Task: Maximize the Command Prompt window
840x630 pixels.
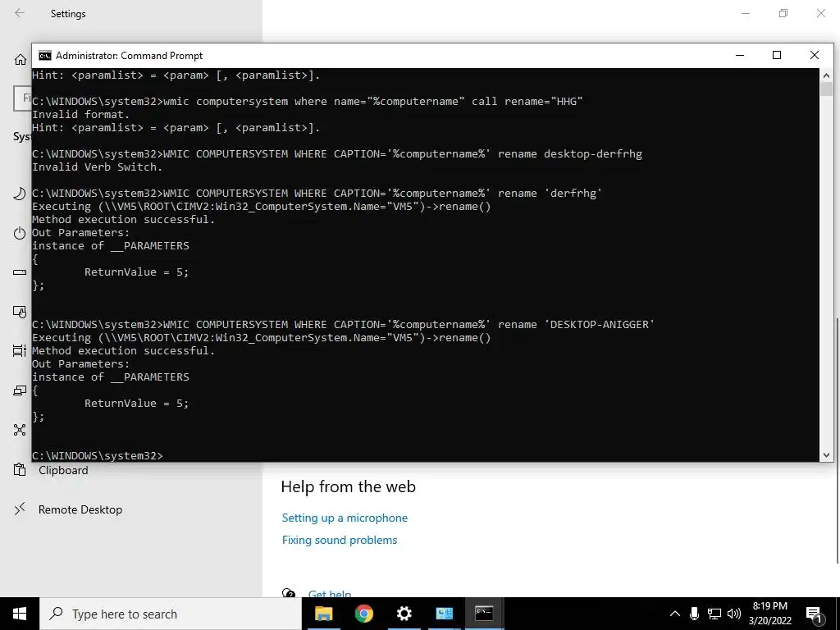Action: tap(777, 55)
